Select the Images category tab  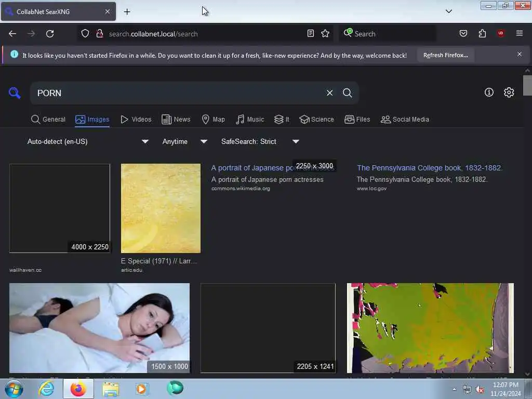pyautogui.click(x=92, y=119)
